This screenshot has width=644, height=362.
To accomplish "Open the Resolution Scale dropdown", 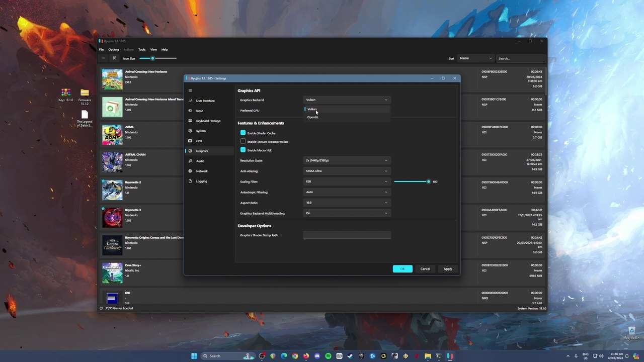I will point(347,160).
